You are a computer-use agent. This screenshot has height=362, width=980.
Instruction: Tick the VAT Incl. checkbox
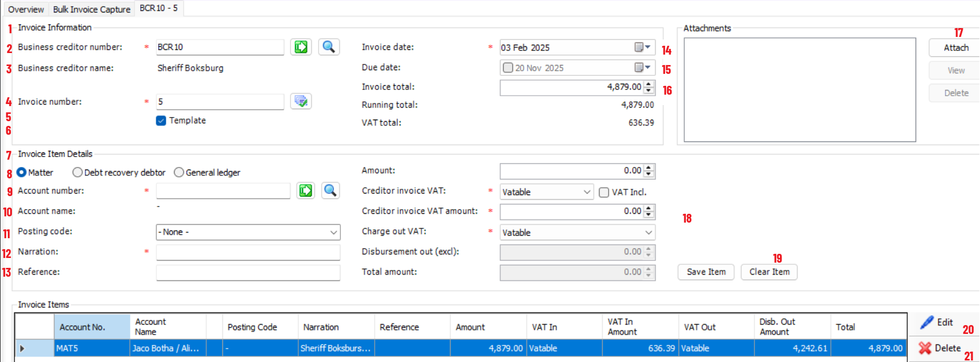(x=604, y=192)
